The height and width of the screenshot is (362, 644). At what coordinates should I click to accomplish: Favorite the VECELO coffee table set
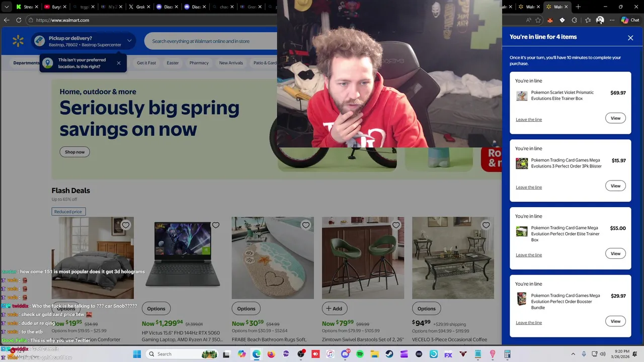(x=486, y=225)
